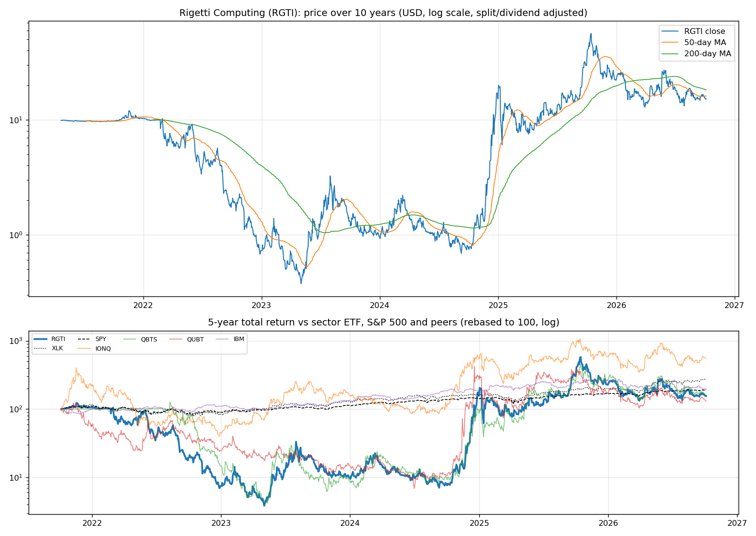Click the 2024 tick label on the upper chart

point(379,305)
